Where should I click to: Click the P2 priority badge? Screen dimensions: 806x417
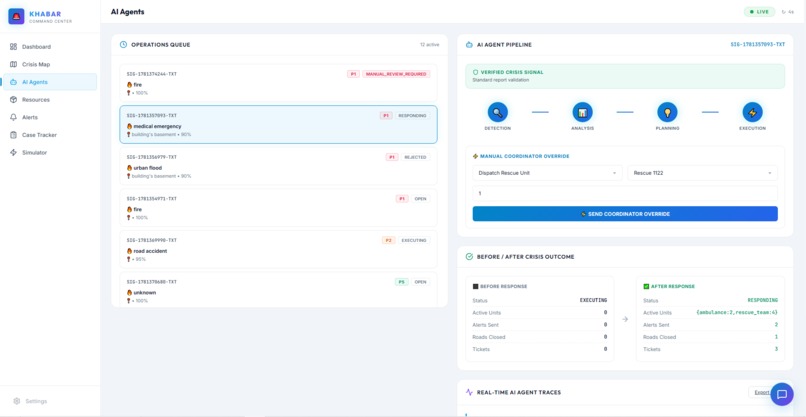[389, 240]
